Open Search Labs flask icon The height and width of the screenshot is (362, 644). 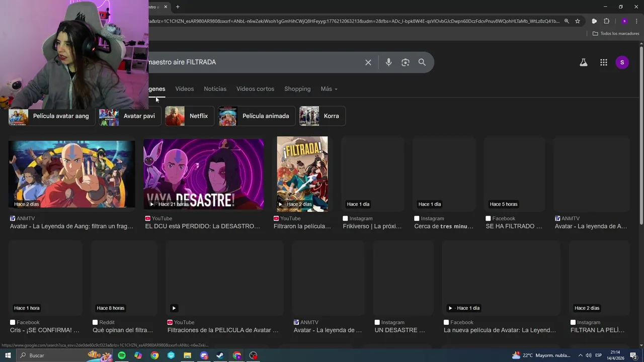(584, 62)
